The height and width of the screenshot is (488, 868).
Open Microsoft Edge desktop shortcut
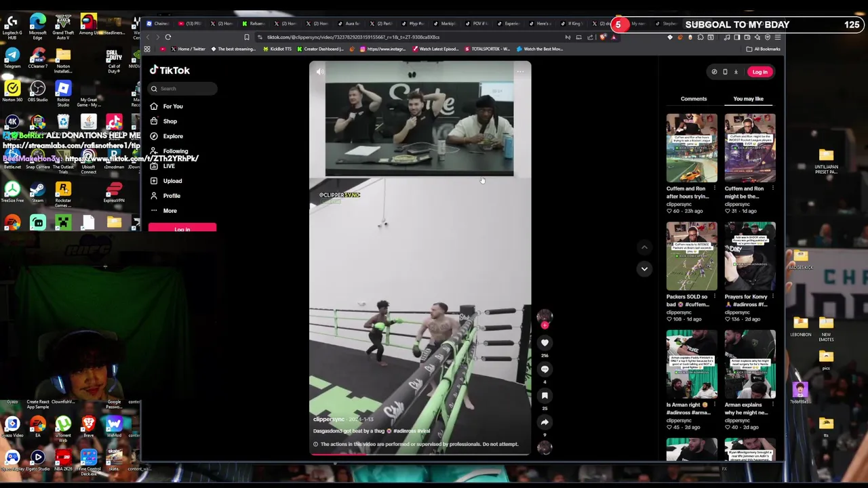(37, 27)
